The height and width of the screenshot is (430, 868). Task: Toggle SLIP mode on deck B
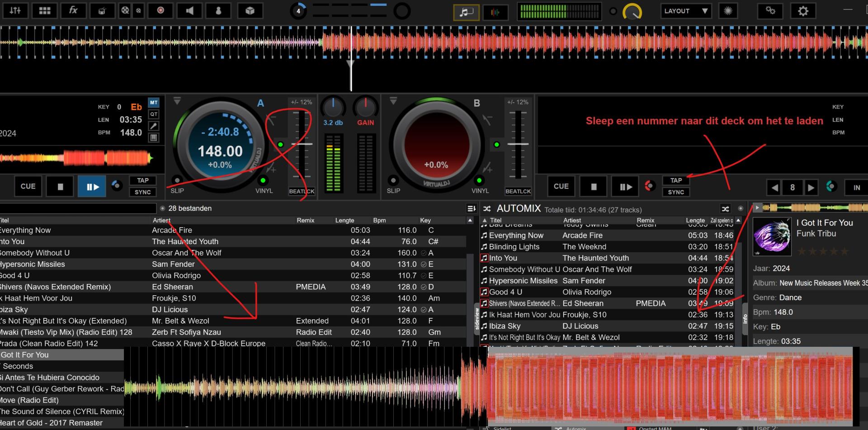click(393, 181)
